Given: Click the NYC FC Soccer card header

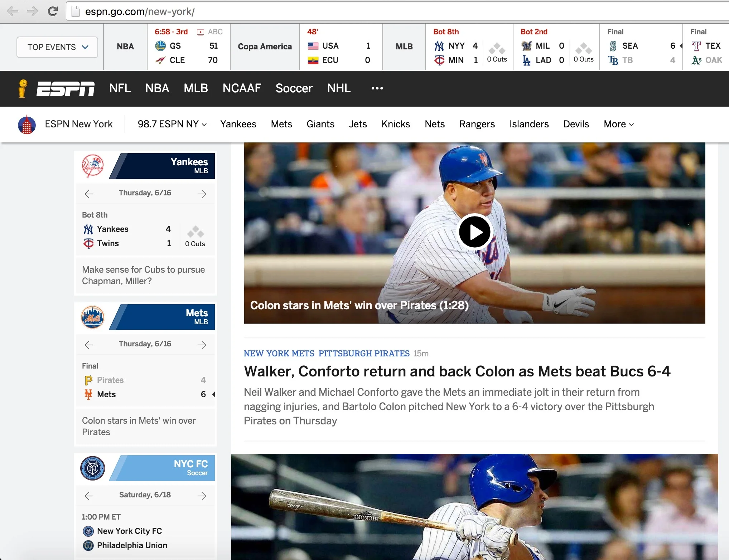Looking at the screenshot, I should pyautogui.click(x=162, y=468).
